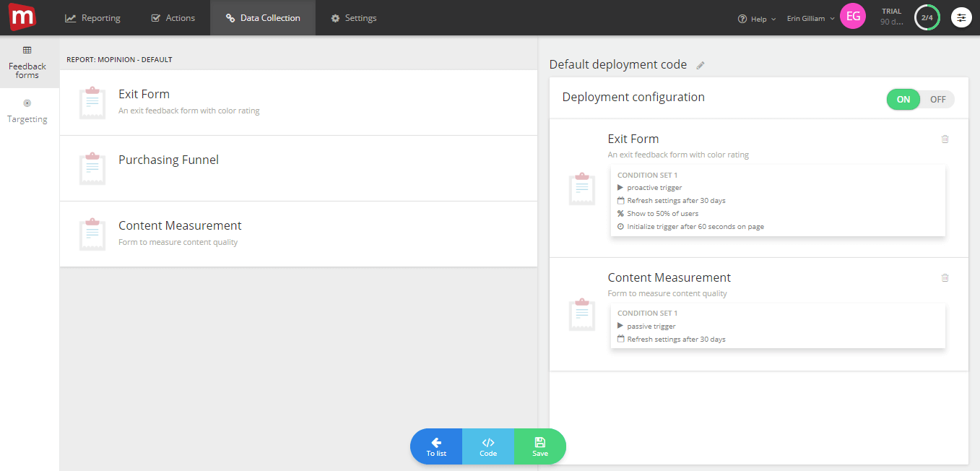
Task: Open account preferences using the sliders icon
Action: (x=961, y=17)
